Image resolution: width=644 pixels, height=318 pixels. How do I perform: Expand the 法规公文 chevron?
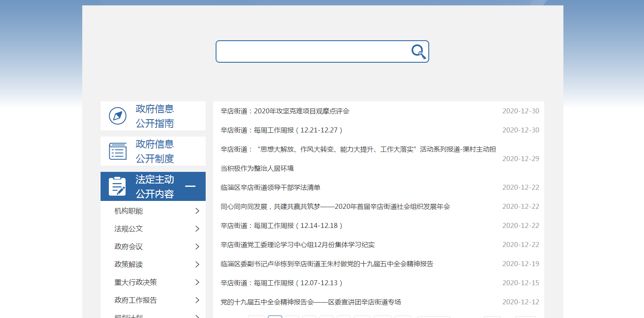(197, 229)
